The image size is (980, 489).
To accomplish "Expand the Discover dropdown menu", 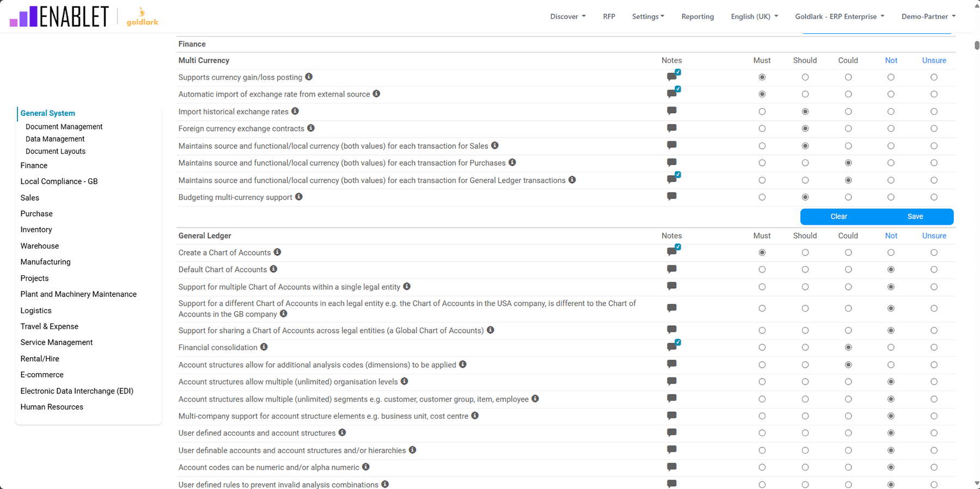I will point(567,16).
